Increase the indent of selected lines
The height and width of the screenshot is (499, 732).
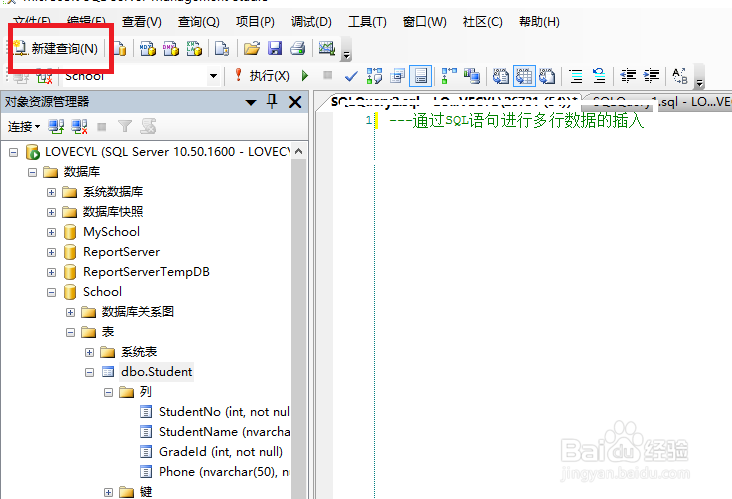pyautogui.click(x=651, y=76)
